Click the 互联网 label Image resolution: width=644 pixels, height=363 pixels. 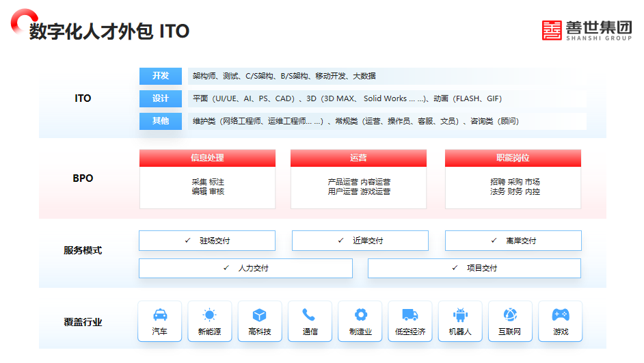point(510,332)
